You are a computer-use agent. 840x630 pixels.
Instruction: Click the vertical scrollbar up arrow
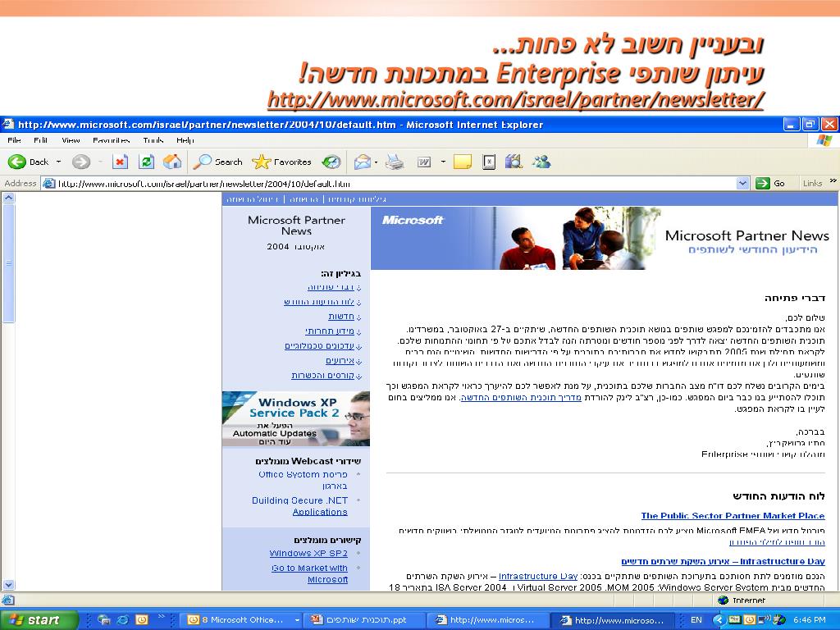tap(8, 198)
